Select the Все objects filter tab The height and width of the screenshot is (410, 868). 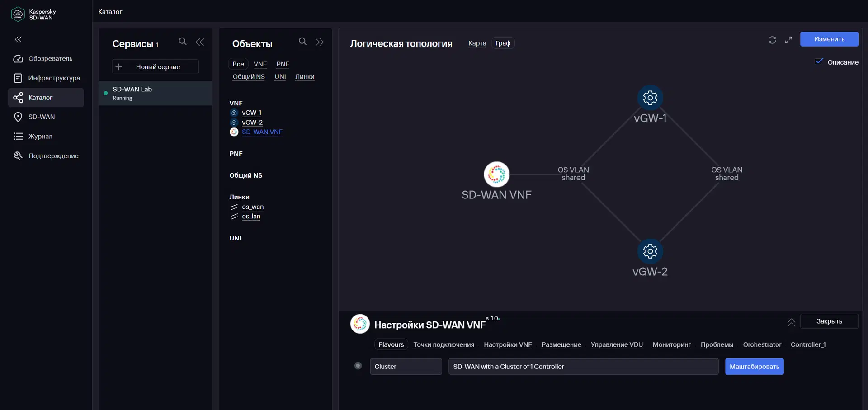pos(238,64)
